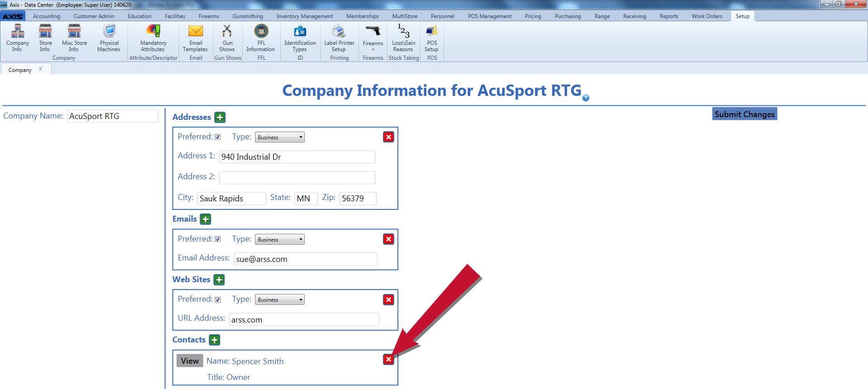Open the Purchasing tab
Image resolution: width=868 pixels, height=389 pixels.
pos(568,16)
